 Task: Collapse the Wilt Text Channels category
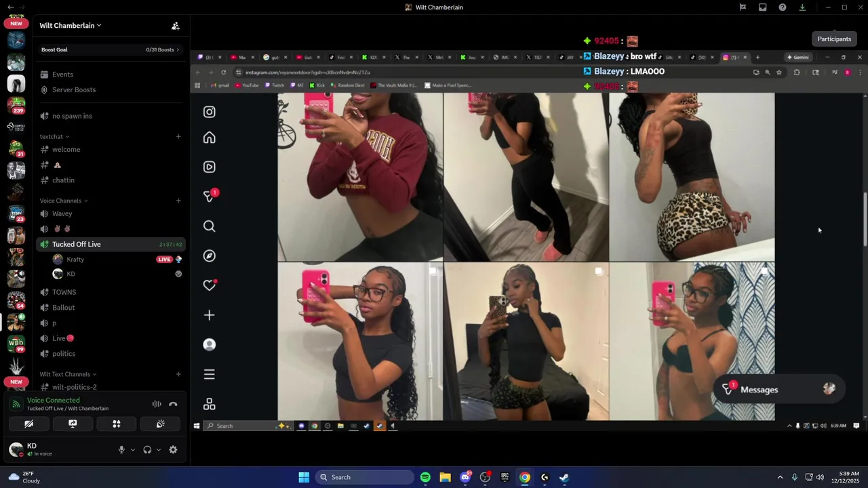point(68,374)
